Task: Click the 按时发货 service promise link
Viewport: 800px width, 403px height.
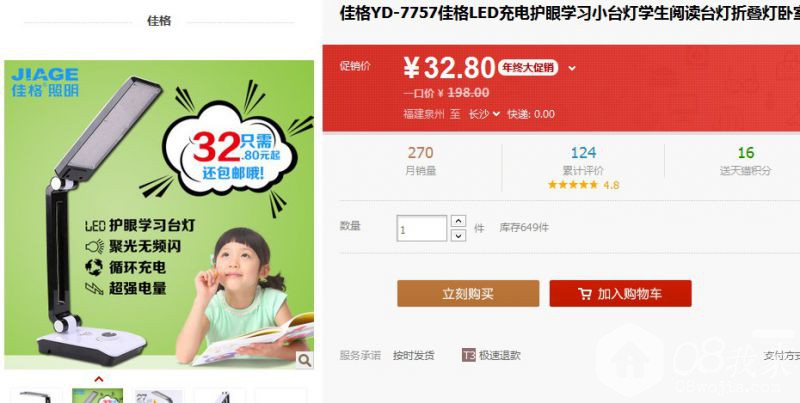Action: click(x=414, y=356)
